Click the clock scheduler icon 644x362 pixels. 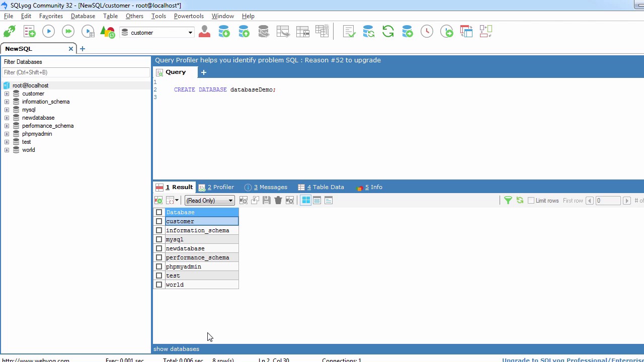(x=427, y=32)
